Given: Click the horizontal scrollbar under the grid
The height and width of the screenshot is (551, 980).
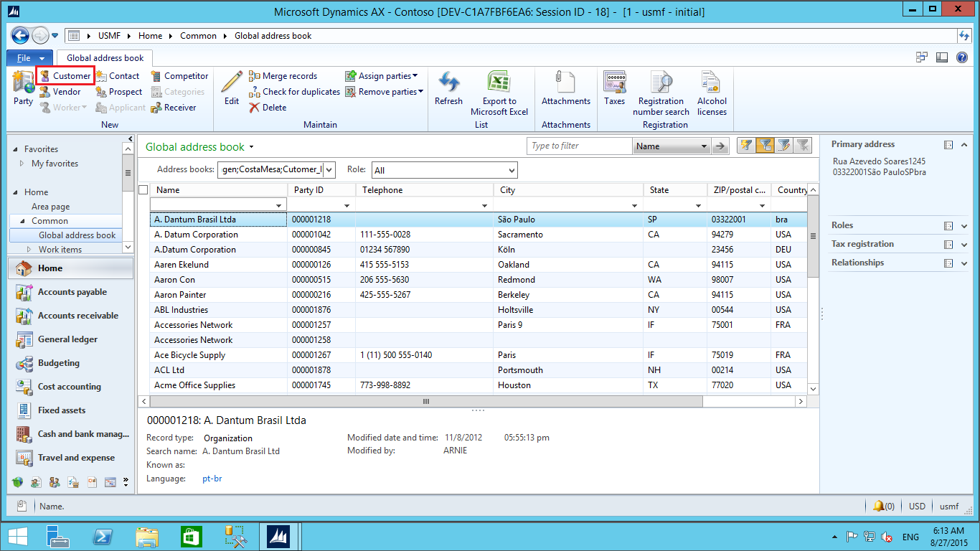Looking at the screenshot, I should (425, 402).
